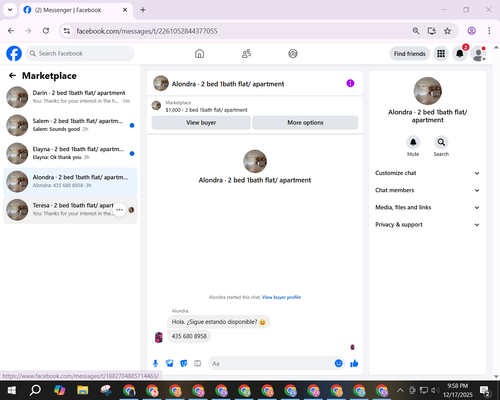Open the Facebook menu grid icon
500x400 pixels.
441,54
